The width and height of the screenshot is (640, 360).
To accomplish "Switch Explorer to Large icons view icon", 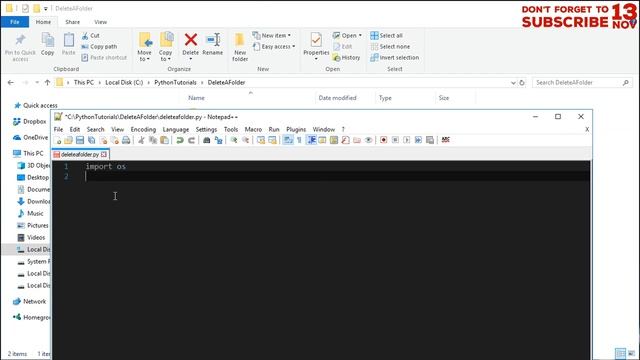I will pos(631,353).
